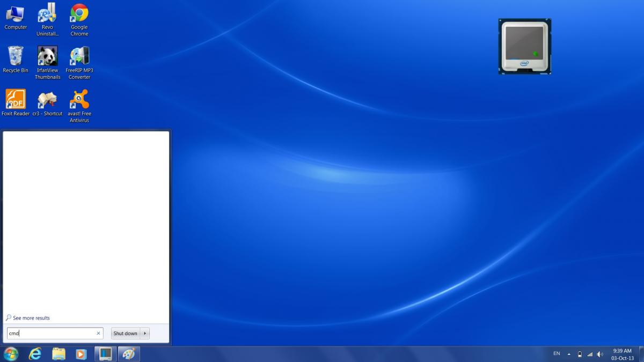Select the Recycle Bin icon
Screen dimensions: 644x362
(x=16, y=60)
